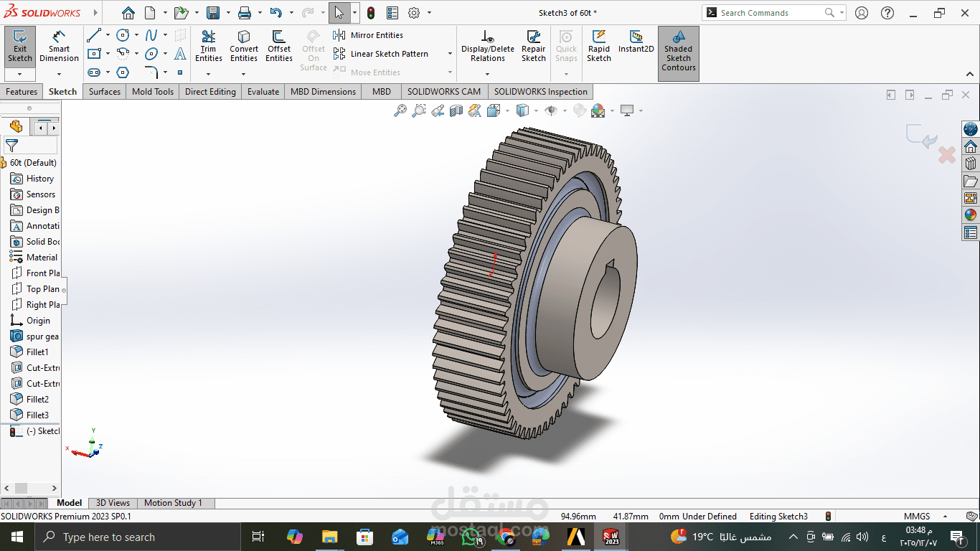Click the Exit Sketch icon
The height and width of the screenshot is (551, 980).
19,46
